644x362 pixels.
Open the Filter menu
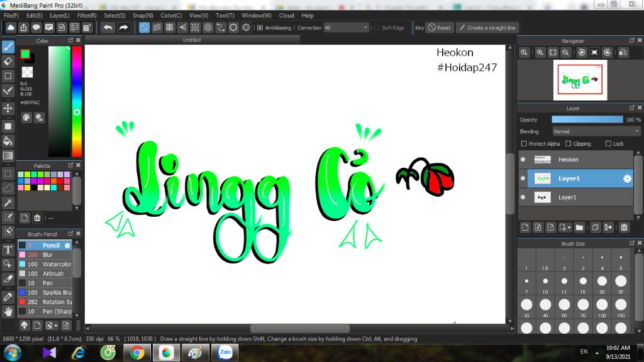[87, 15]
